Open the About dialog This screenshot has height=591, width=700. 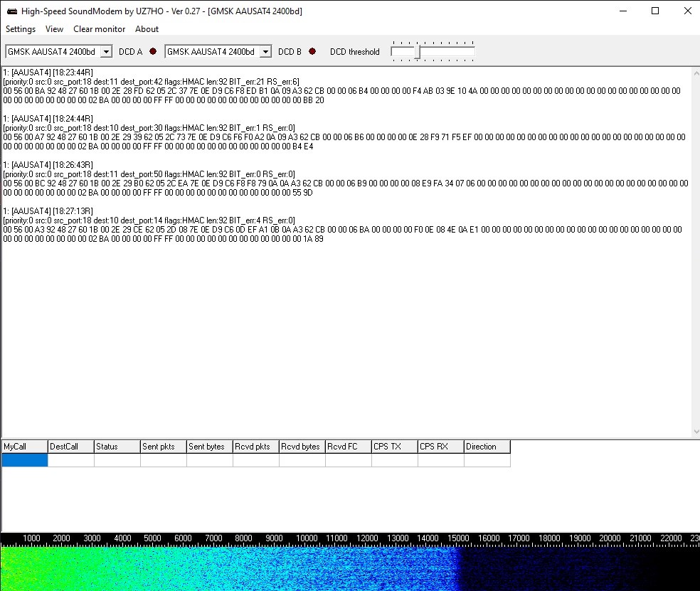[147, 29]
